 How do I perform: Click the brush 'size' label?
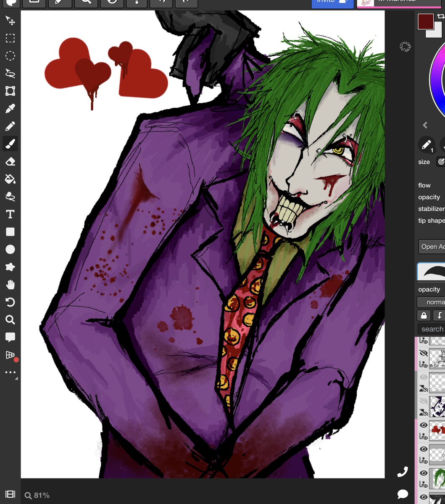[x=424, y=162]
